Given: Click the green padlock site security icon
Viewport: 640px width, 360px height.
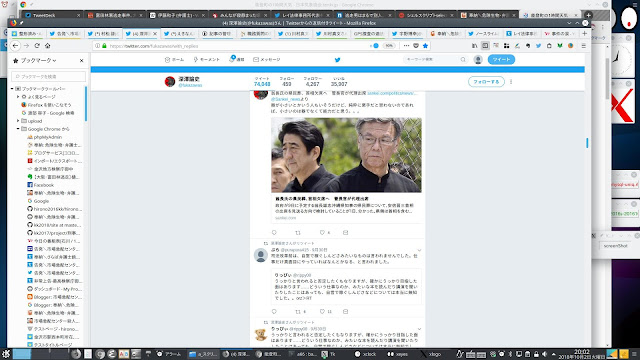Looking at the screenshot, I should (x=104, y=46).
